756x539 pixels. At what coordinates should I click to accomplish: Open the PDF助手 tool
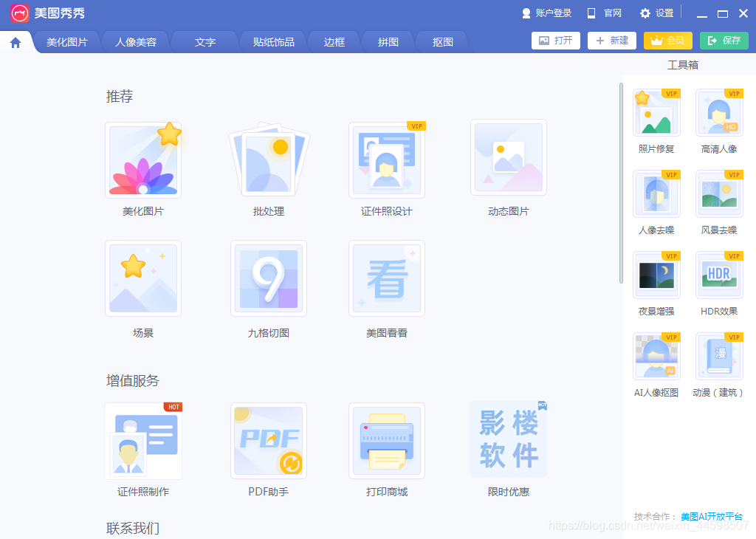click(x=269, y=441)
